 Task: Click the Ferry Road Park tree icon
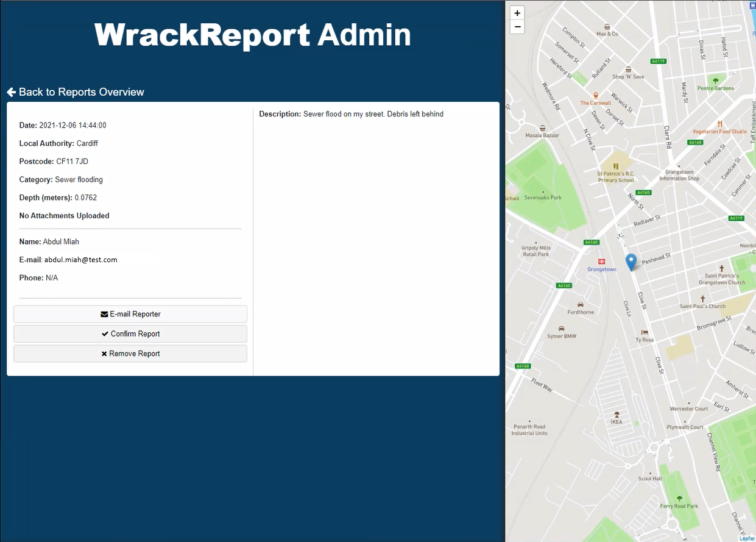tap(679, 498)
